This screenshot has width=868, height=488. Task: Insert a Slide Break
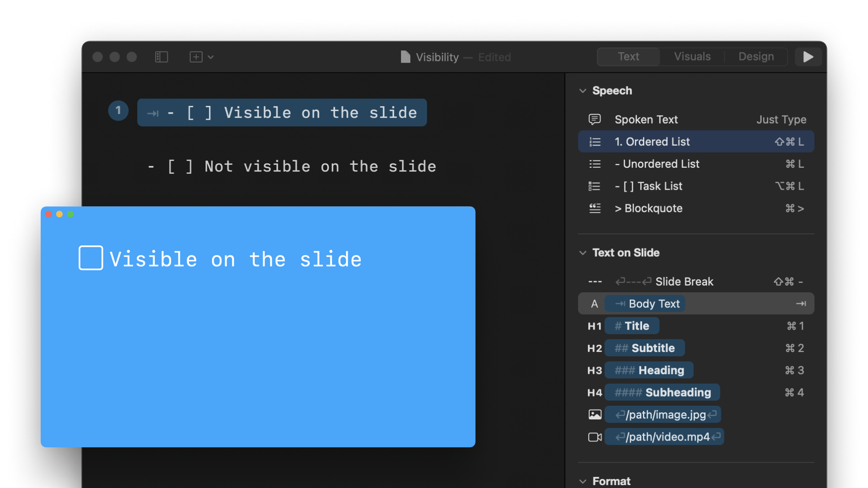(x=696, y=281)
